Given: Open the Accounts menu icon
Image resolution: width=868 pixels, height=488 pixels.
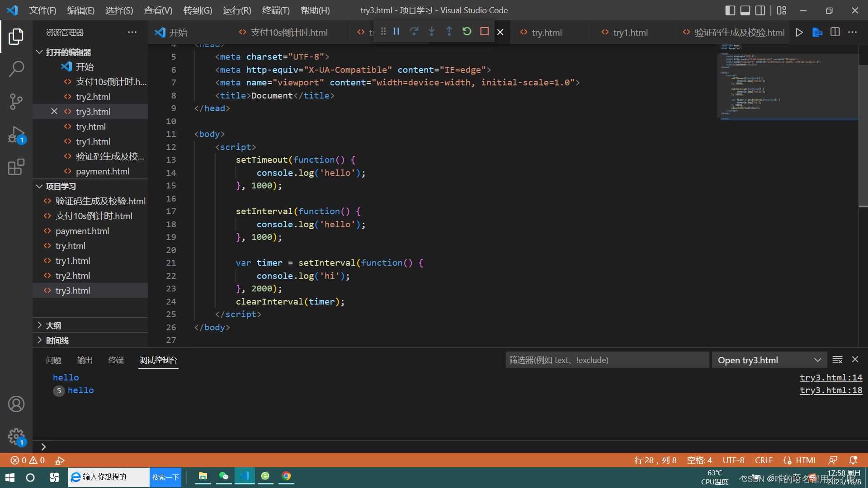Looking at the screenshot, I should [x=16, y=404].
